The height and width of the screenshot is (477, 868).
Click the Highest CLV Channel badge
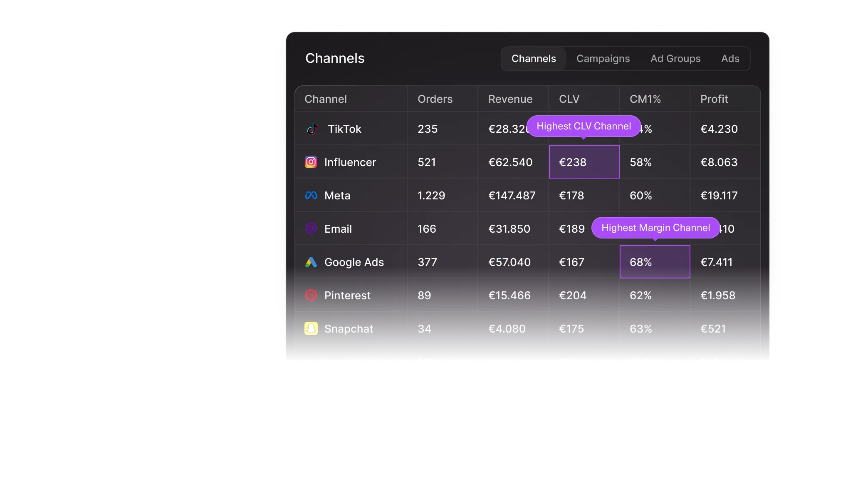coord(584,126)
